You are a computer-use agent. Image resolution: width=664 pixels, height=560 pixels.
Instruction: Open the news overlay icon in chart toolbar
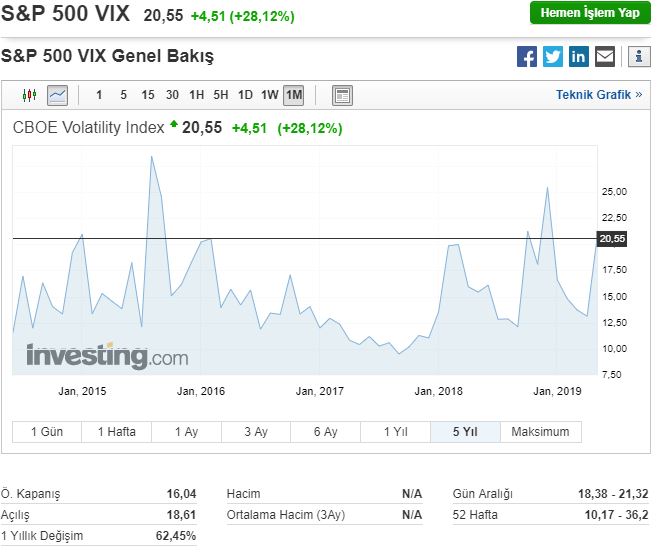342,95
